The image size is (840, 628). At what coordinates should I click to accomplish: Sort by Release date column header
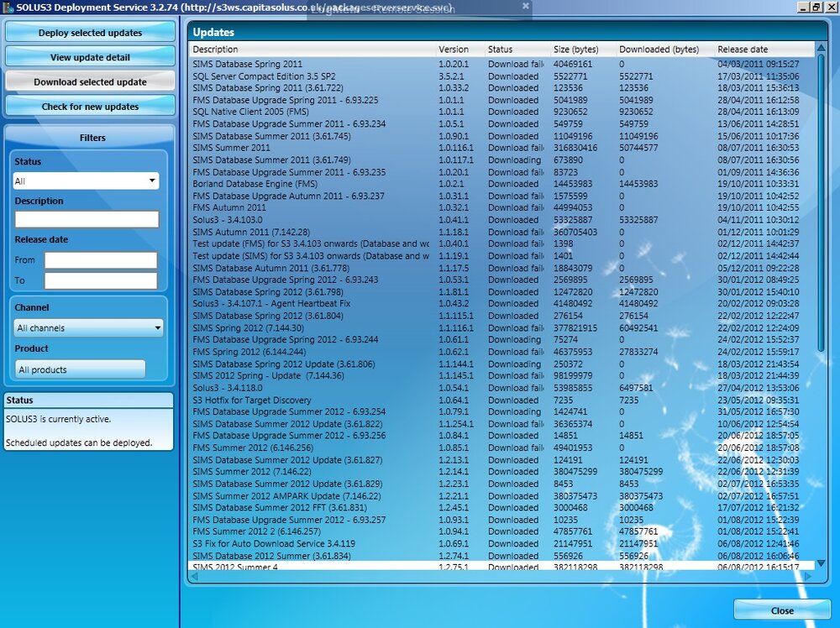point(764,50)
